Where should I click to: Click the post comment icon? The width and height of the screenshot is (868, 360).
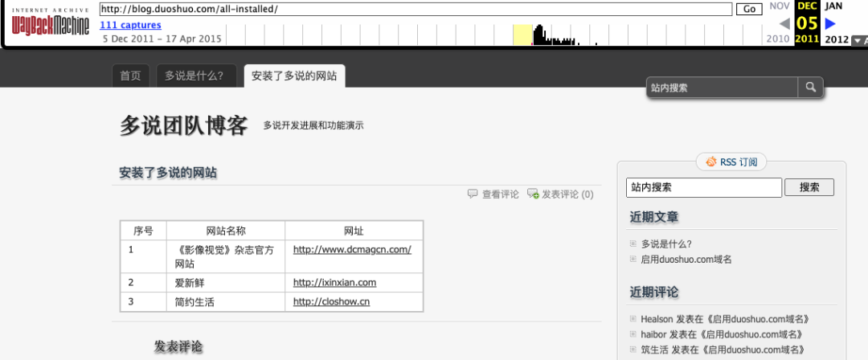tap(533, 194)
